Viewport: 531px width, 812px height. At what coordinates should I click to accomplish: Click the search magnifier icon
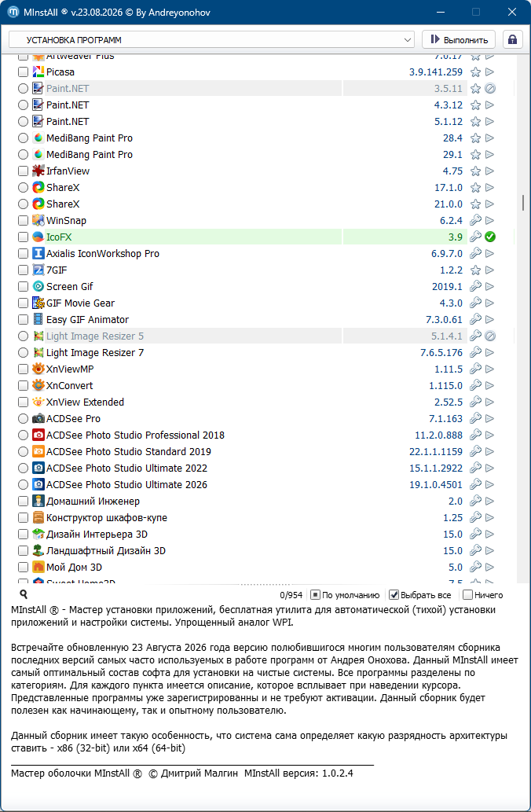(x=24, y=594)
